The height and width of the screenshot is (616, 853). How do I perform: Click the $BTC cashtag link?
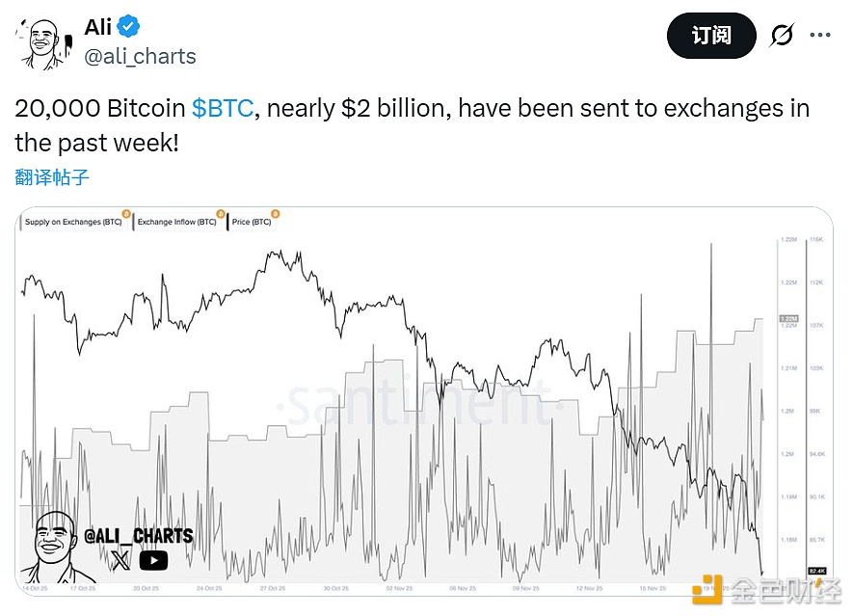click(x=222, y=108)
